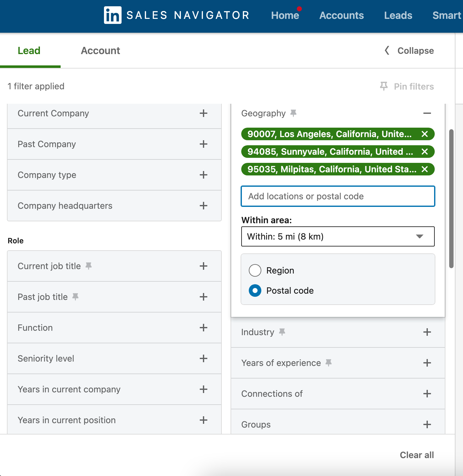Click the pin icon beside Years of experience
Image resolution: width=463 pixels, height=476 pixels.
coord(329,363)
